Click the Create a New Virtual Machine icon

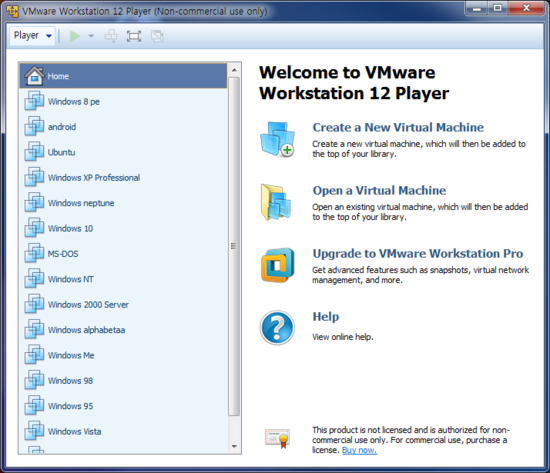pyautogui.click(x=277, y=139)
